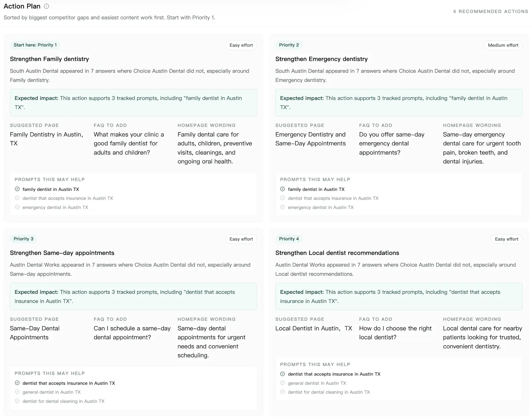This screenshot has width=532, height=419.
Task: Click Priority 3 prompt 'general dentist in Austin TX'
Action: 52,392
